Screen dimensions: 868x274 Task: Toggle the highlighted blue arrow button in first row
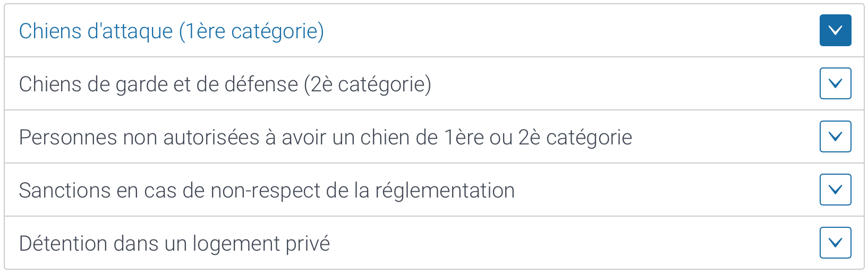[x=835, y=30]
